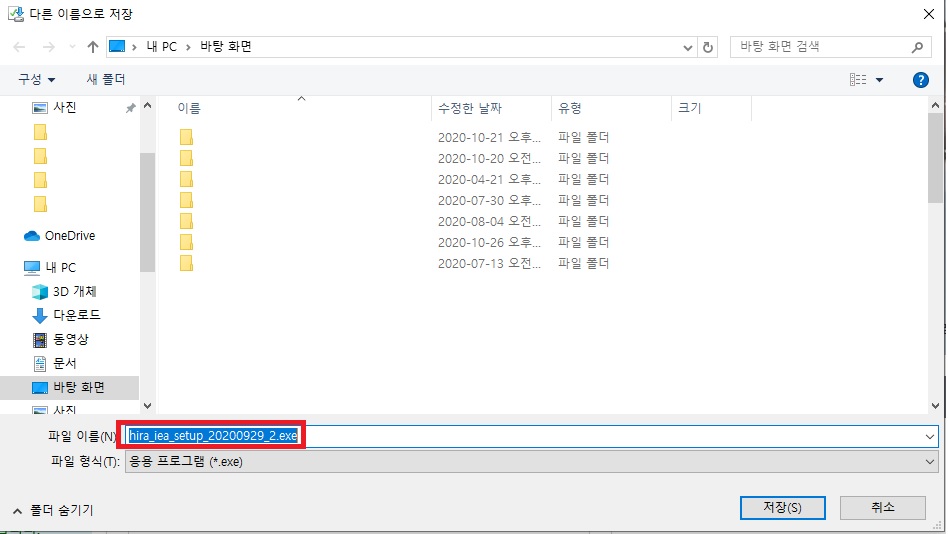The image size is (948, 534).
Task: Create a folder with 새 폴더
Action: point(105,79)
